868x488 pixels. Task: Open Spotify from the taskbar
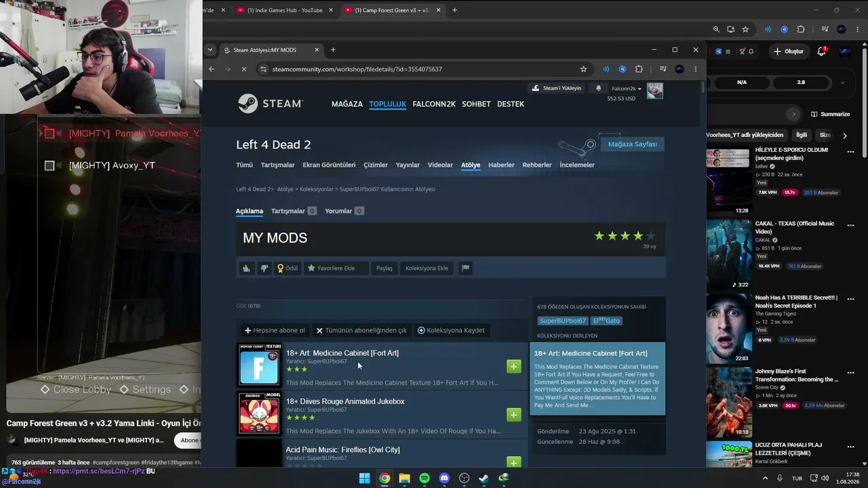[425, 479]
